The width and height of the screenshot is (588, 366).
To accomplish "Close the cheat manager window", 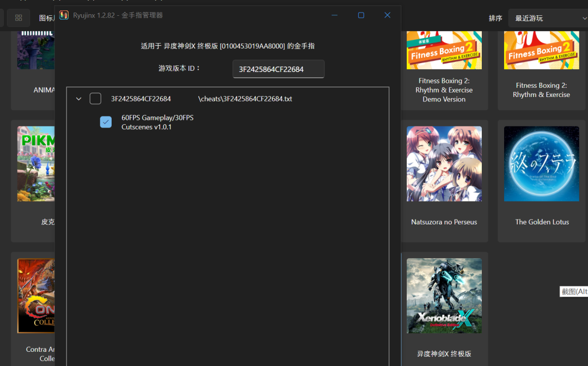I will pyautogui.click(x=387, y=15).
